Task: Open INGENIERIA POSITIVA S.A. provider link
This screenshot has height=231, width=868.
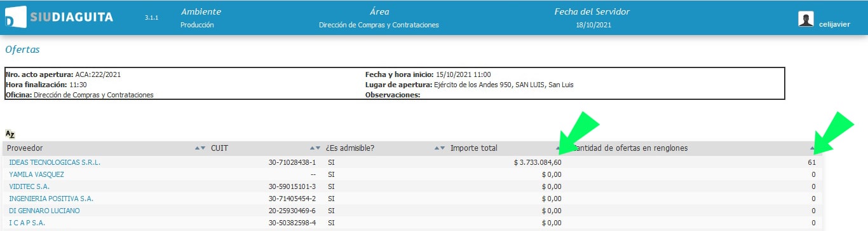Action: [x=51, y=199]
